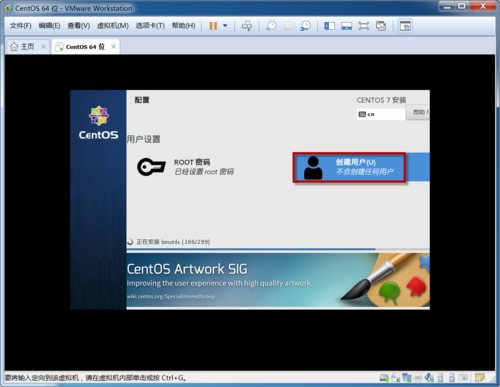Click the display status bar icon
This screenshot has height=387, width=500.
pyautogui.click(x=463, y=378)
